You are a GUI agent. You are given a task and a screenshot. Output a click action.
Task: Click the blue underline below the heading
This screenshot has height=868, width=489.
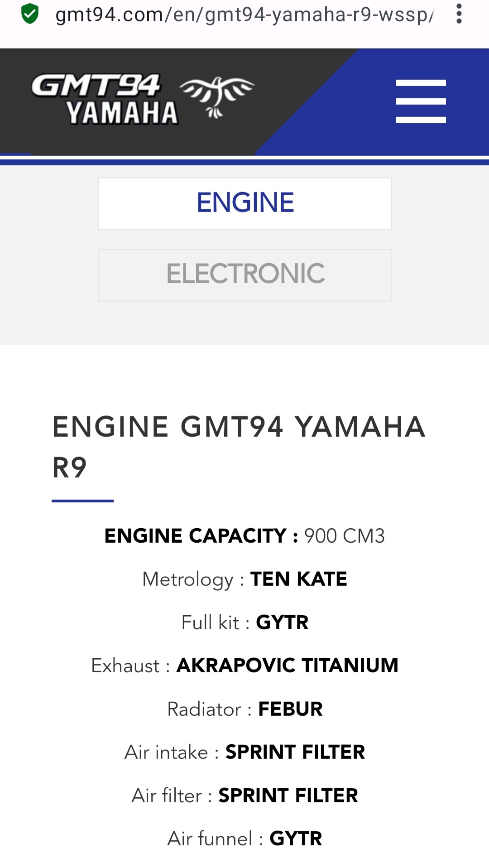coord(82,501)
